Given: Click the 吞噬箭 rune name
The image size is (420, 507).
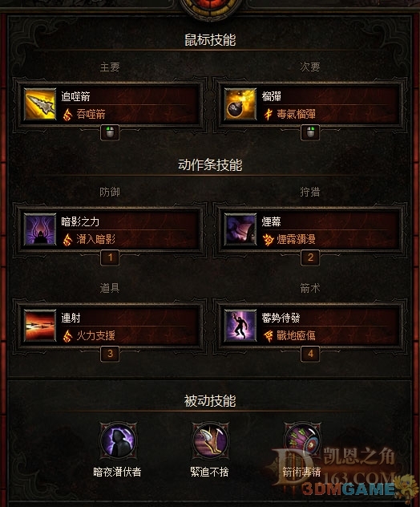Looking at the screenshot, I should click(91, 114).
